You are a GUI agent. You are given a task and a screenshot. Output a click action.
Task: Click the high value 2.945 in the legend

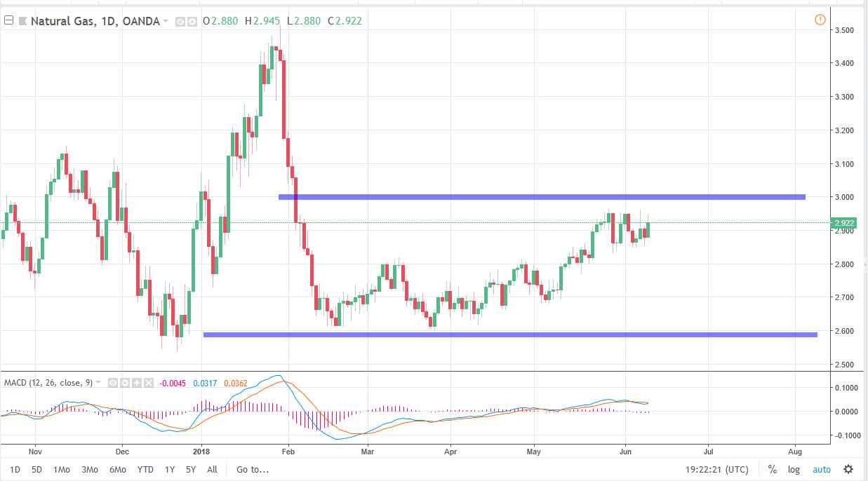(267, 21)
